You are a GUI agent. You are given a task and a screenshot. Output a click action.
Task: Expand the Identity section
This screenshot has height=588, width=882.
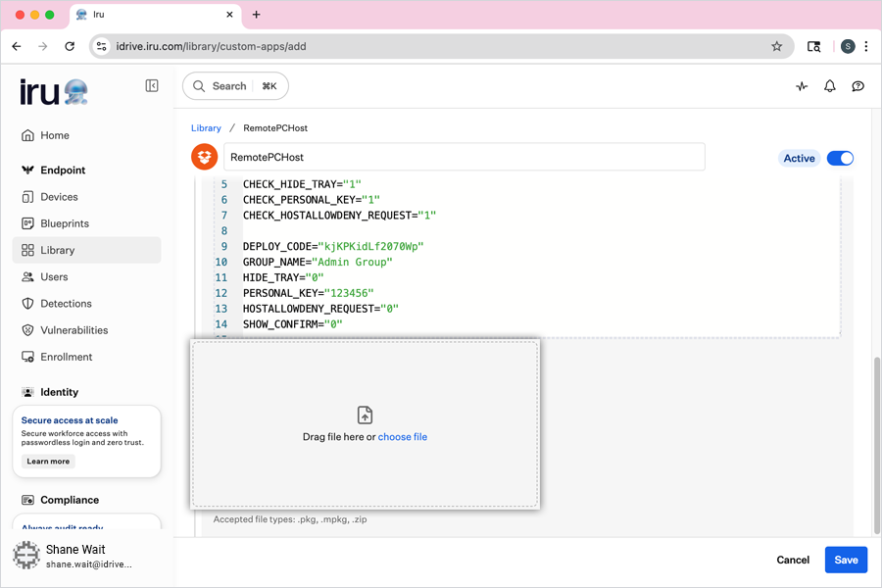pos(59,392)
